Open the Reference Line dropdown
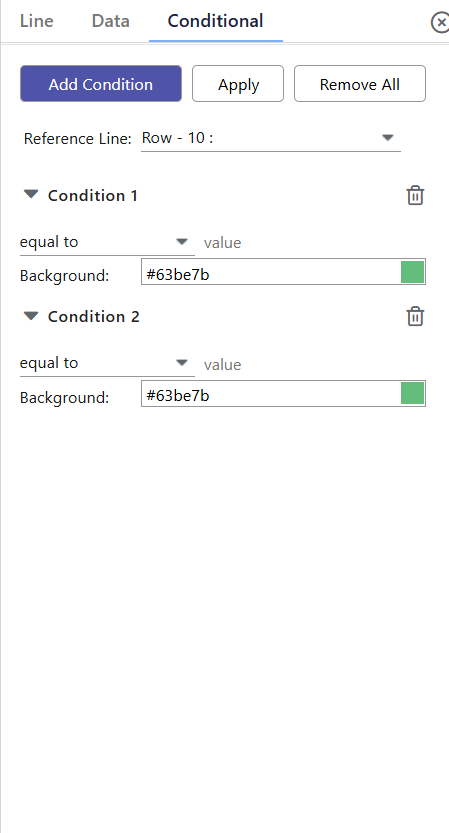 click(x=270, y=138)
